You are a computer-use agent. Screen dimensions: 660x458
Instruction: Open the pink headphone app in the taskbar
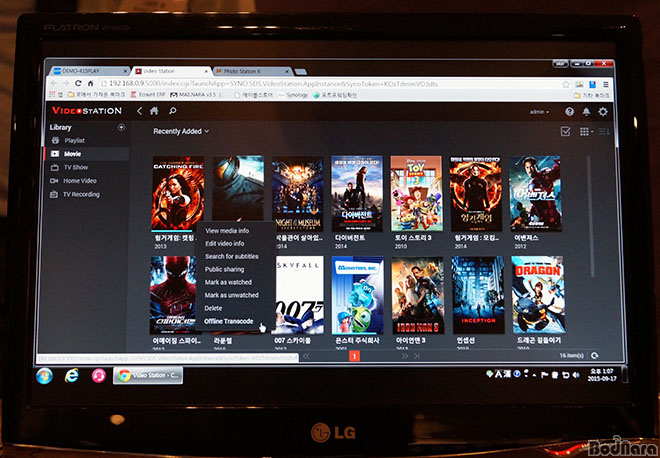pos(98,375)
